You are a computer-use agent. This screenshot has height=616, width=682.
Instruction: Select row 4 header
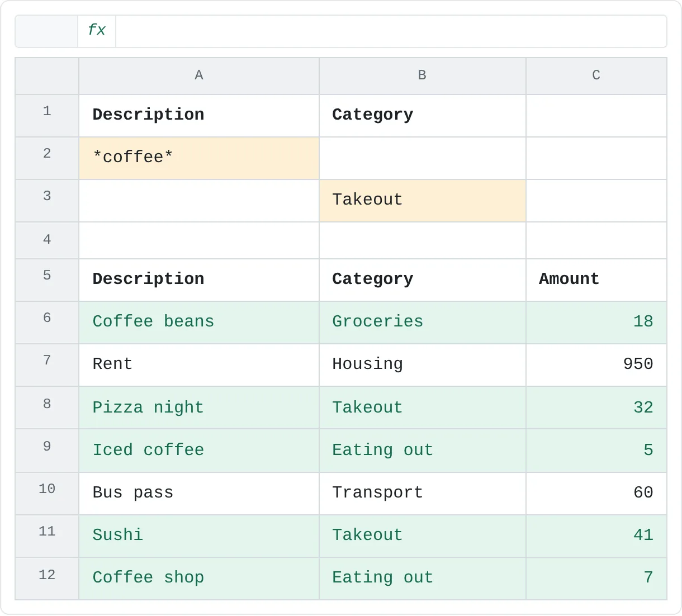pyautogui.click(x=47, y=240)
